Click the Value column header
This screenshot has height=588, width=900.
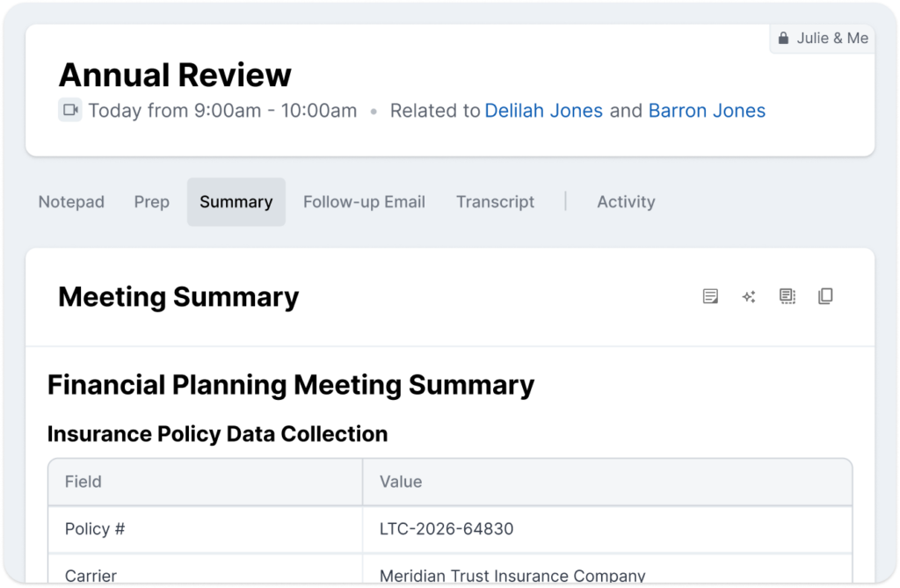(607, 482)
